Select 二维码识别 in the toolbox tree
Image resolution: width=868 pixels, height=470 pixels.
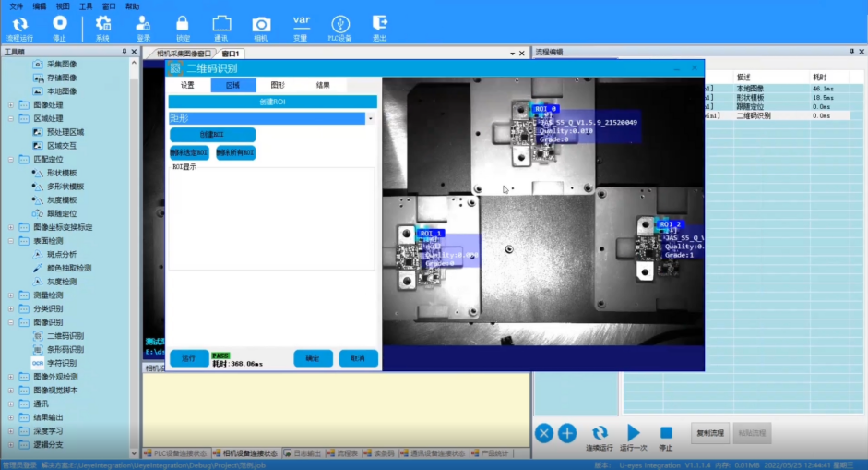(65, 336)
